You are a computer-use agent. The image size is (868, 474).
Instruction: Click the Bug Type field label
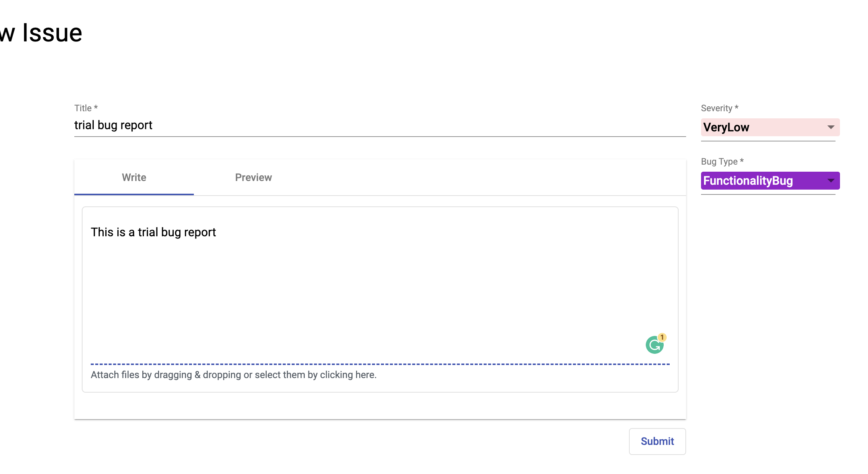click(x=722, y=162)
